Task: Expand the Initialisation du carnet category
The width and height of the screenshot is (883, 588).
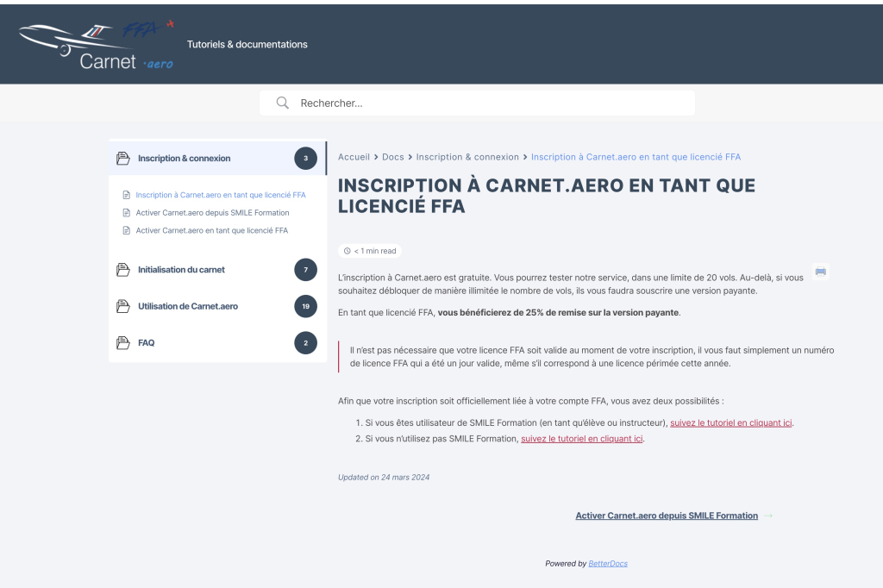Action: [181, 270]
